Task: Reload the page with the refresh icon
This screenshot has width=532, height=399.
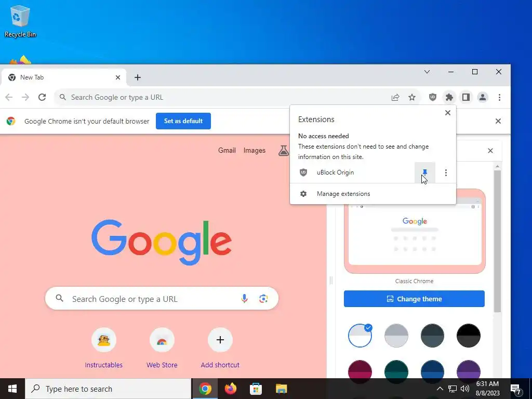Action: [x=42, y=97]
